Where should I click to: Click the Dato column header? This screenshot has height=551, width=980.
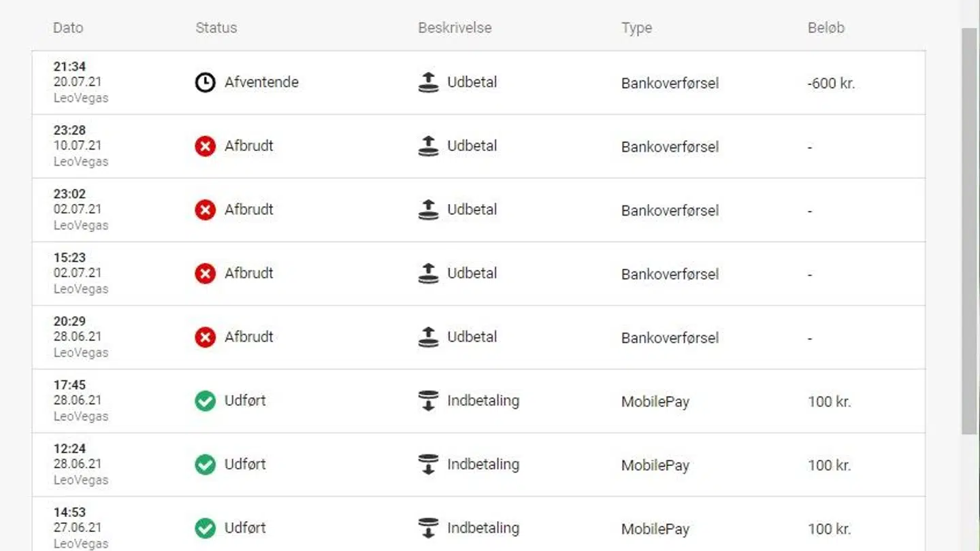(68, 28)
